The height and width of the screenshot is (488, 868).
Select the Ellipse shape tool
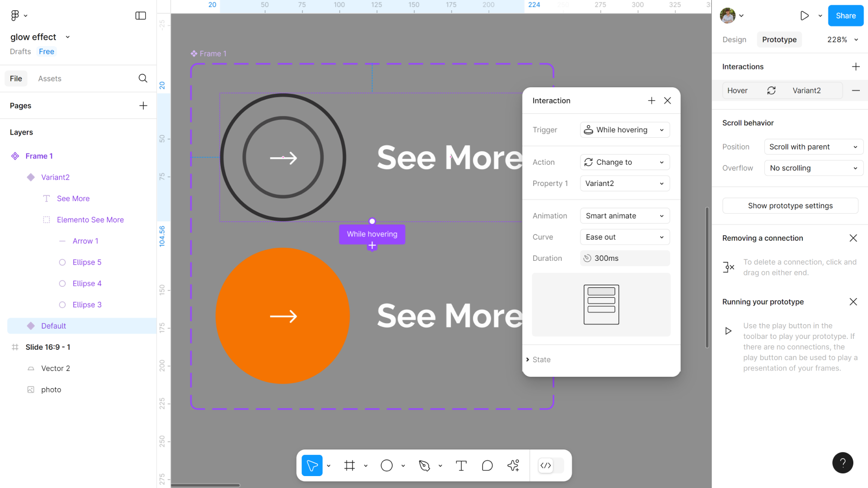(x=386, y=466)
